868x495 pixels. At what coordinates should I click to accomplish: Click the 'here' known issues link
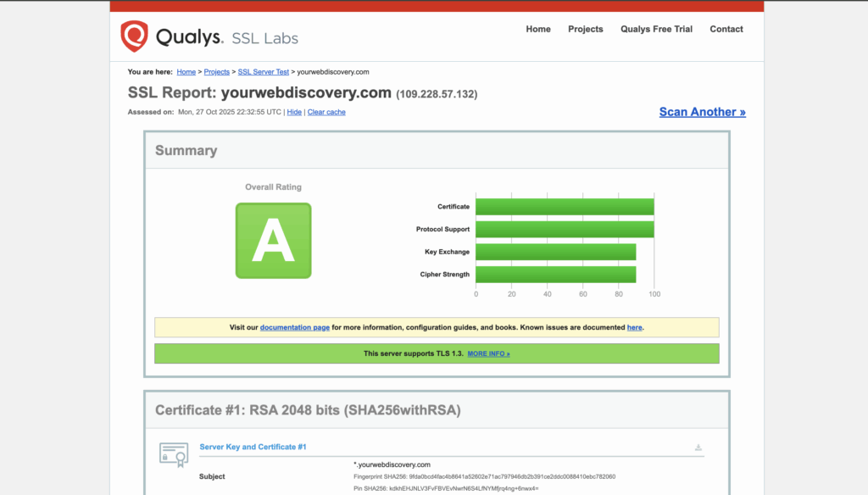(634, 327)
